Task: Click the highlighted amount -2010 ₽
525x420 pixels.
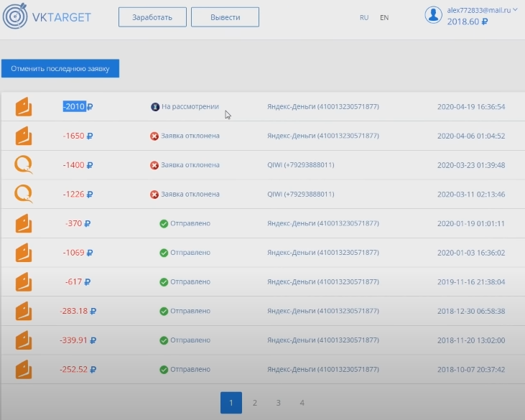Action: click(x=78, y=106)
